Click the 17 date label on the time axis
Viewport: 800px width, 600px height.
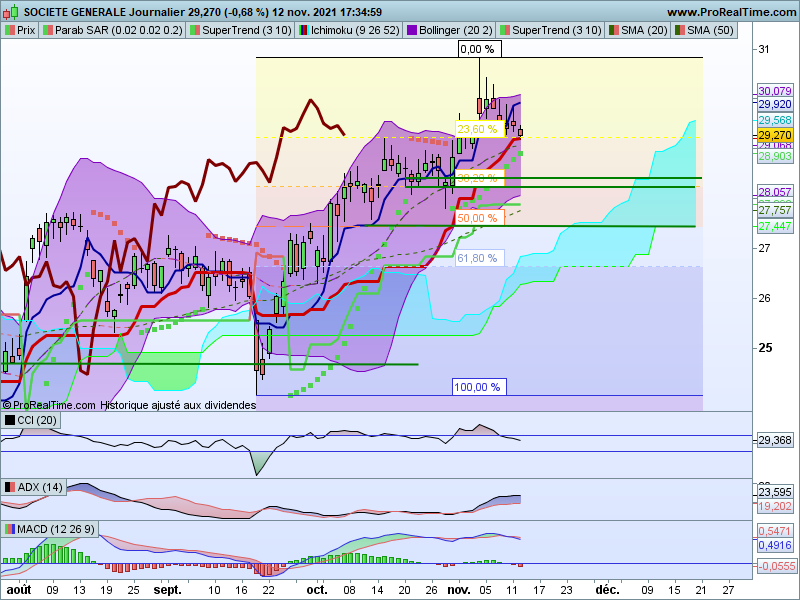tap(539, 590)
